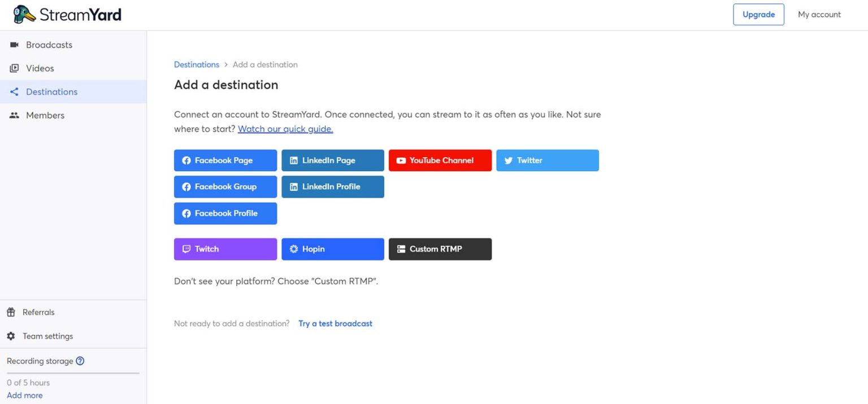The image size is (868, 404).
Task: Connect a YouTube Channel destination
Action: 440,160
